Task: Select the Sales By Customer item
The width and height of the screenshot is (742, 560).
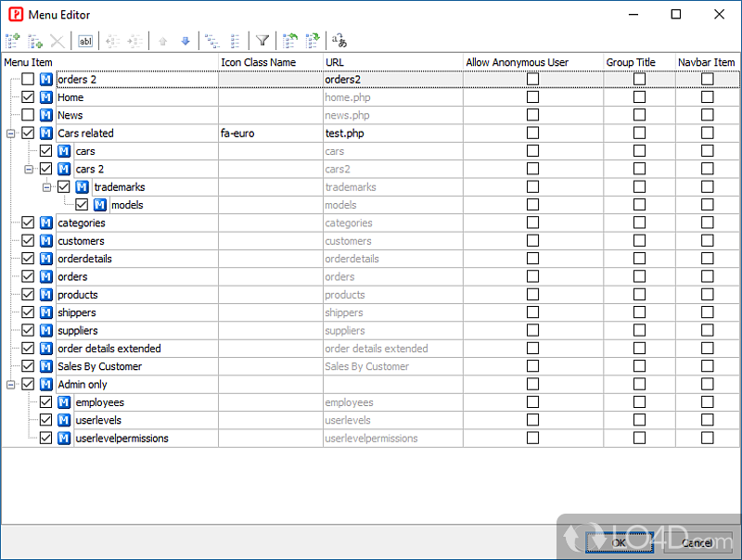Action: coord(99,366)
